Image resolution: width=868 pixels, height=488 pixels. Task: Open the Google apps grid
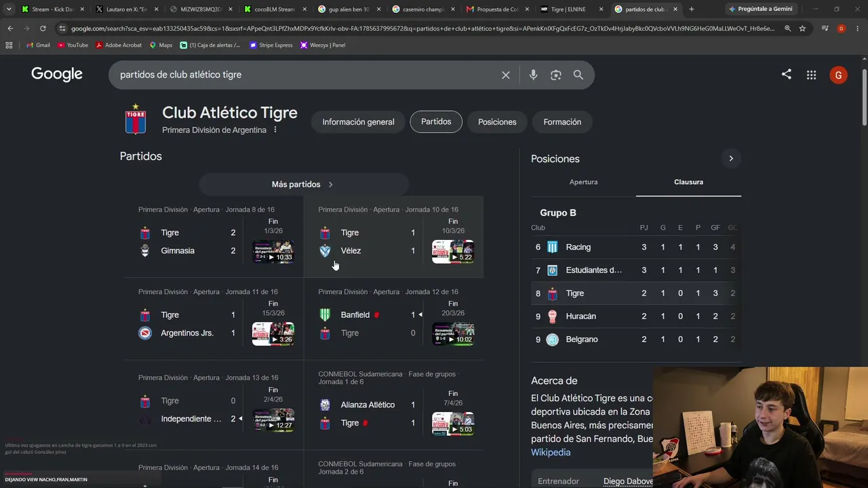point(811,75)
